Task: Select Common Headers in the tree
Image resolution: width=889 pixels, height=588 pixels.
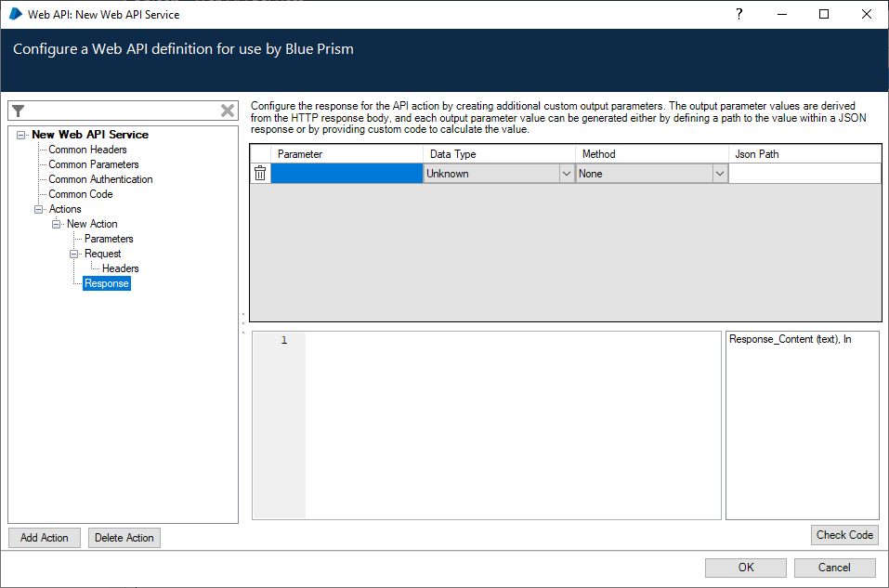Action: tap(87, 150)
